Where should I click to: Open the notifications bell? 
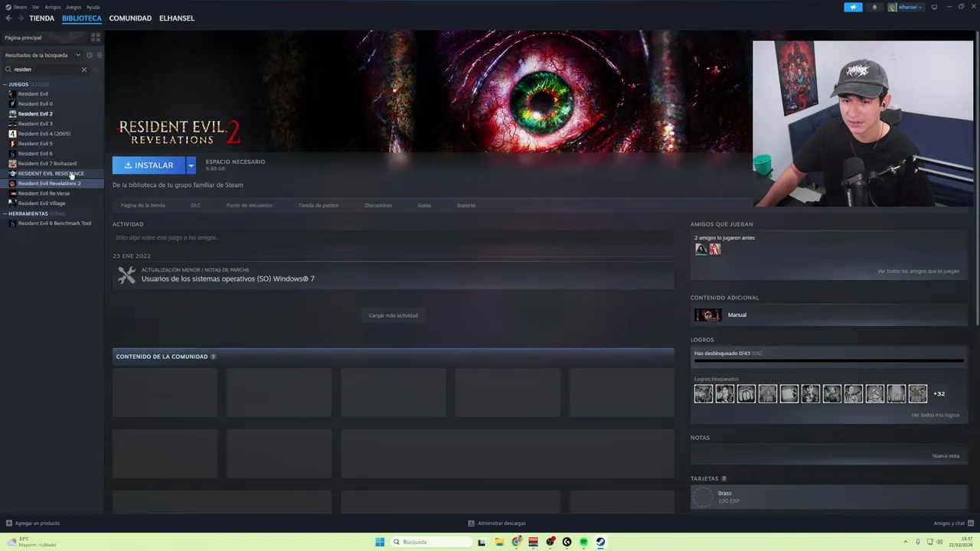[874, 7]
